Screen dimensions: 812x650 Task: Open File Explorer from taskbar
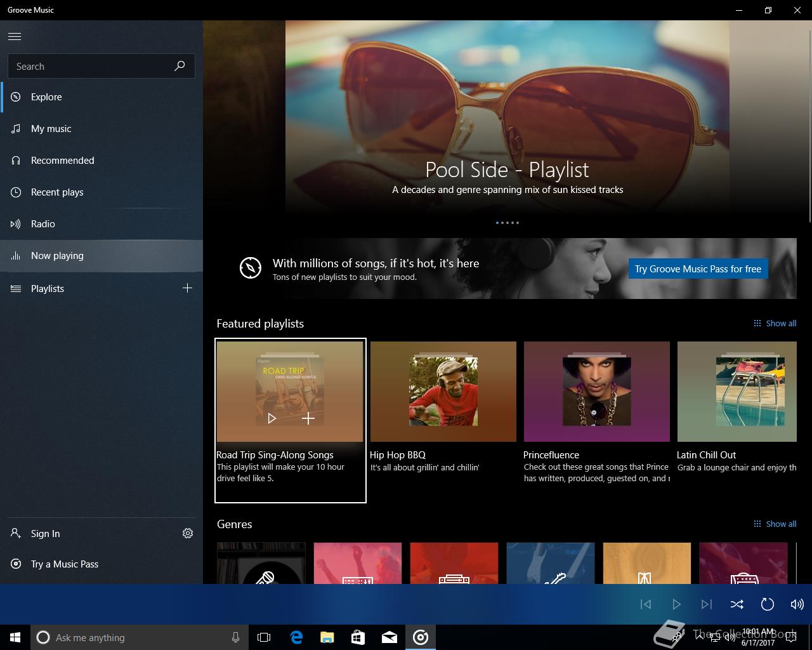tap(327, 637)
